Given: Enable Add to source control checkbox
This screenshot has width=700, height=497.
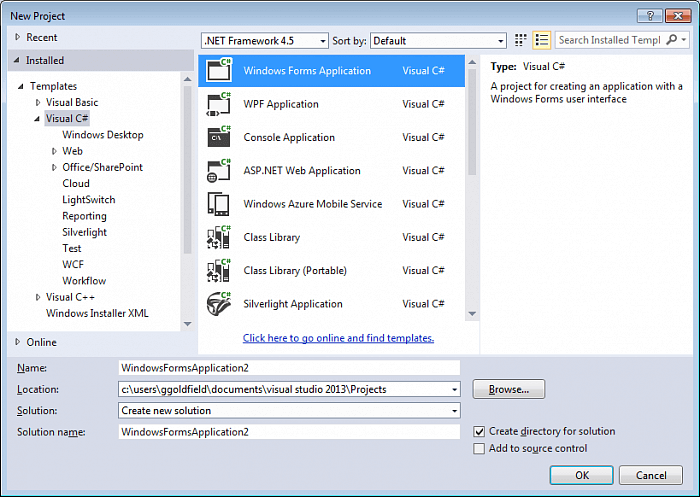Looking at the screenshot, I should 480,449.
